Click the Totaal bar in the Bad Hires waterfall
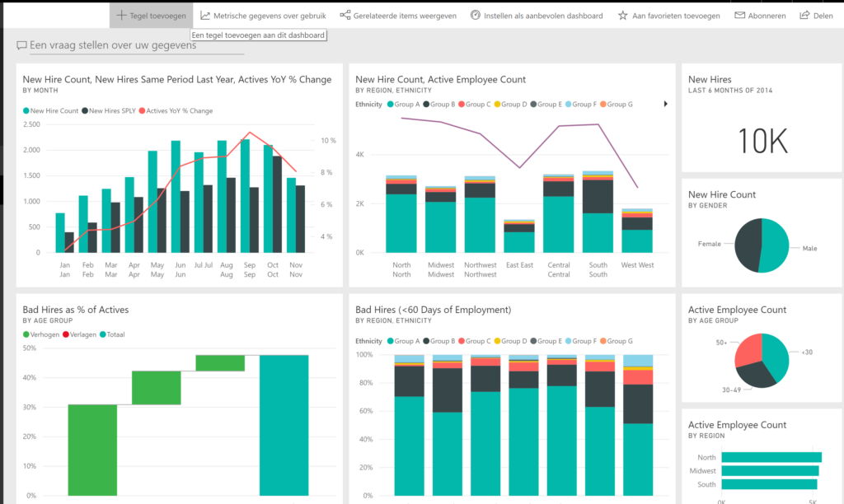This screenshot has height=504, width=844. click(x=284, y=425)
